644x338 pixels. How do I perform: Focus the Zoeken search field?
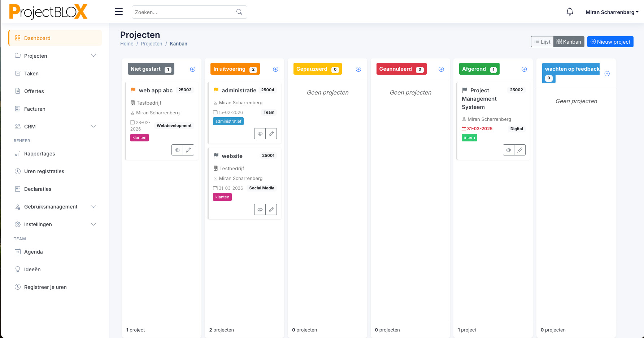pos(184,12)
